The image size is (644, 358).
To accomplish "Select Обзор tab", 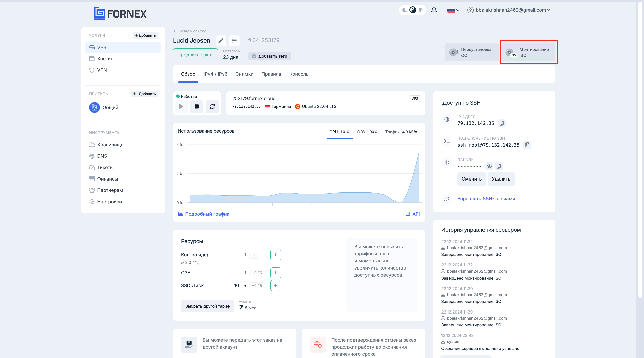I will (188, 74).
